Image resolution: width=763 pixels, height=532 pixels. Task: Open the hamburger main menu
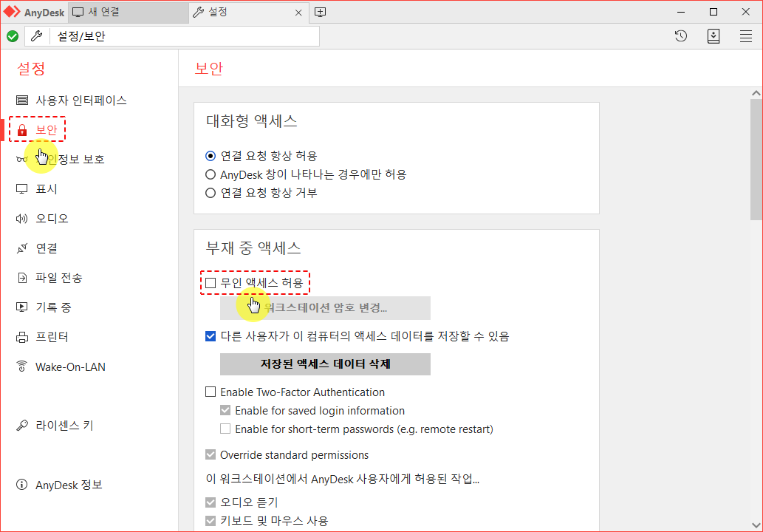tap(746, 36)
